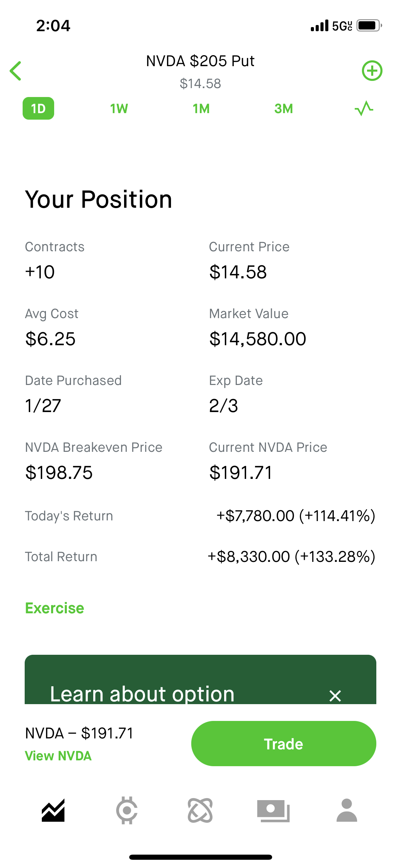Open the investing chart tab icon
The width and height of the screenshot is (401, 868).
pyautogui.click(x=53, y=810)
